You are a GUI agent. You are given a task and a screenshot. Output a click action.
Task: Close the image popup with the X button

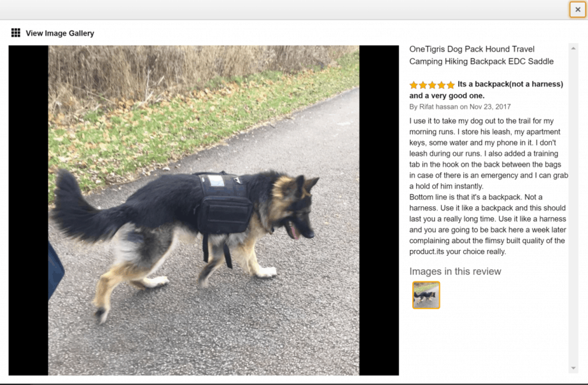coord(578,10)
